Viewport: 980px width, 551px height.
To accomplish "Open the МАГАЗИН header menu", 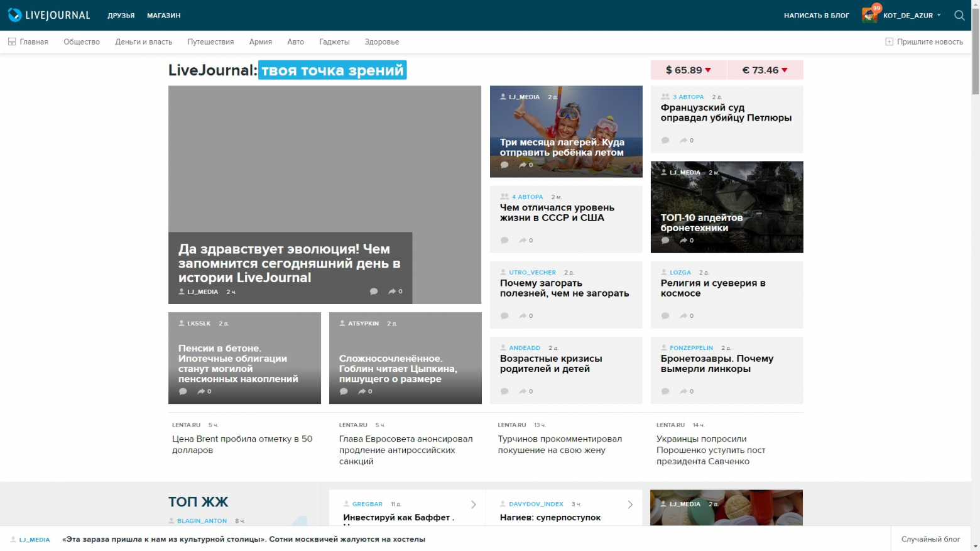I will (x=164, y=16).
